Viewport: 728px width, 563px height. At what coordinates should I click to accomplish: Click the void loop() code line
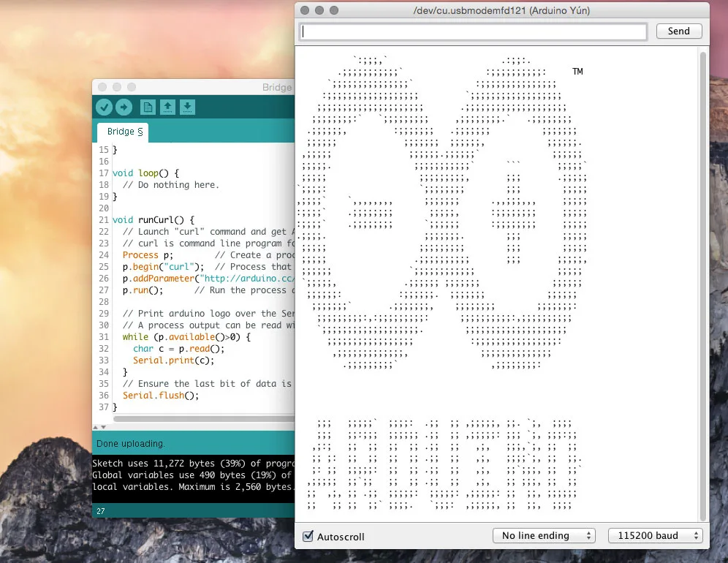point(145,173)
